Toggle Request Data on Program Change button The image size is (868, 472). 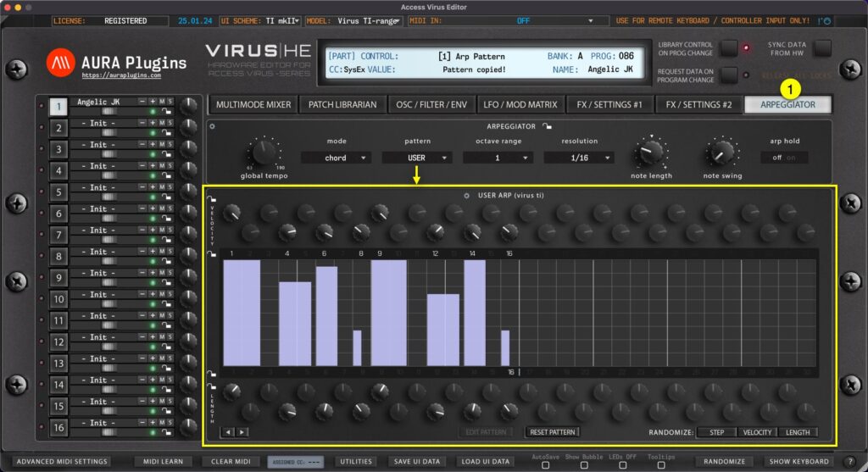pos(729,75)
